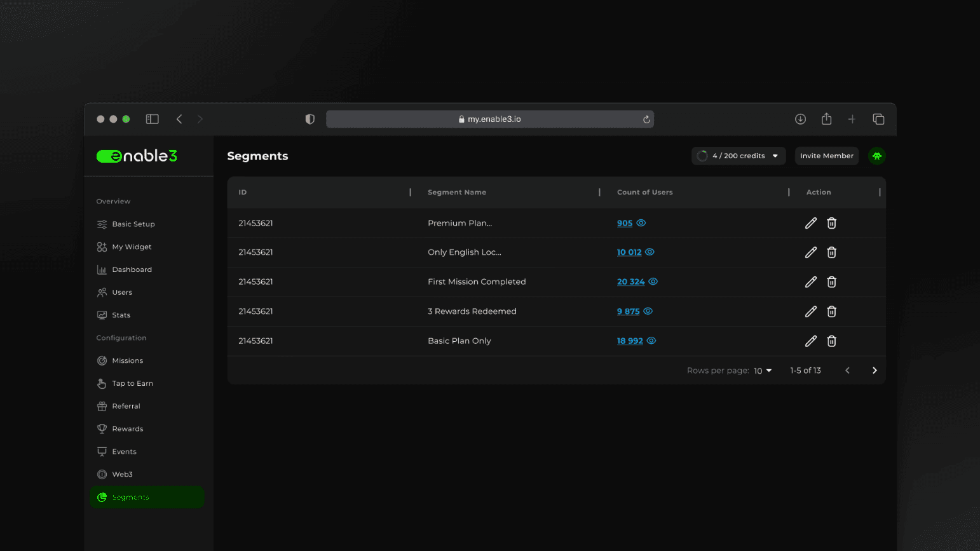Open the Rows per page dropdown
980x551 pixels.
point(763,371)
